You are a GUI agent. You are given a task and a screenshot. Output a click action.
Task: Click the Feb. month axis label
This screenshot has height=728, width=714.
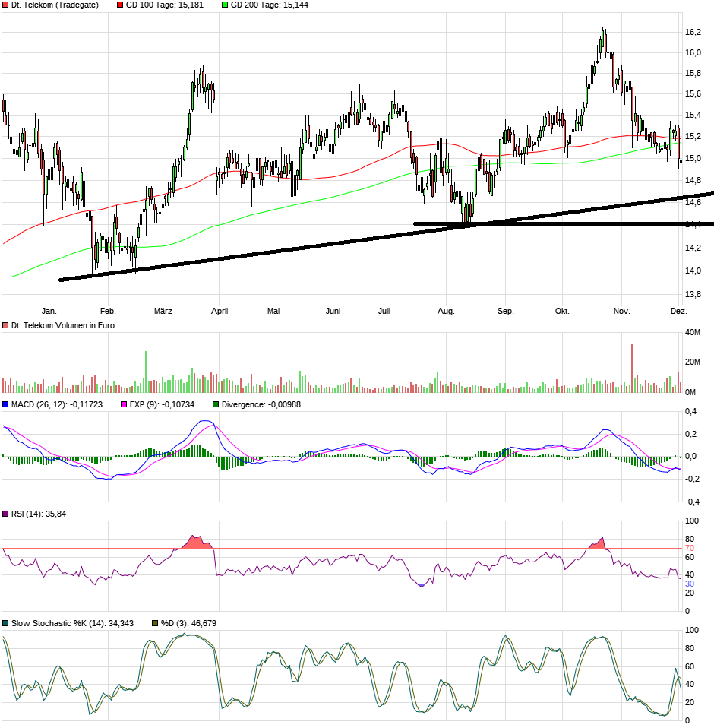108,311
